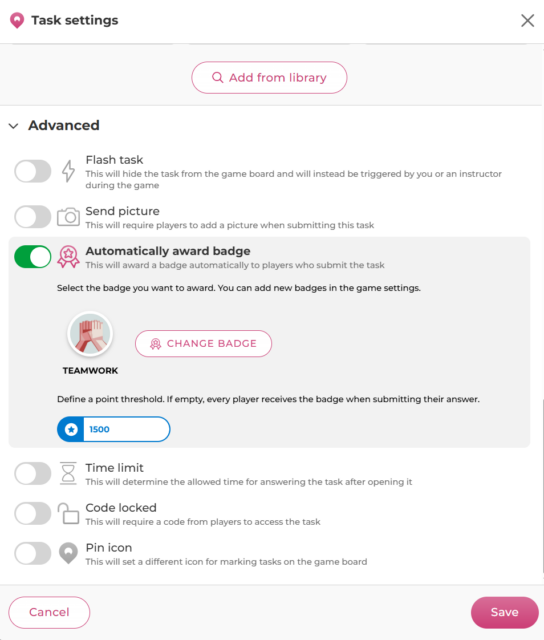This screenshot has width=544, height=640.
Task: Click the award badge rosette icon
Action: pos(68,257)
